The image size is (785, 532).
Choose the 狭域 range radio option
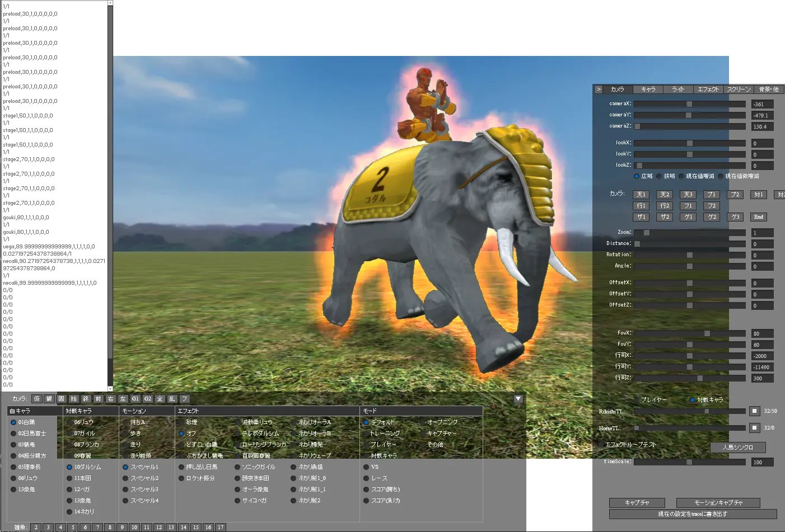pyautogui.click(x=666, y=176)
